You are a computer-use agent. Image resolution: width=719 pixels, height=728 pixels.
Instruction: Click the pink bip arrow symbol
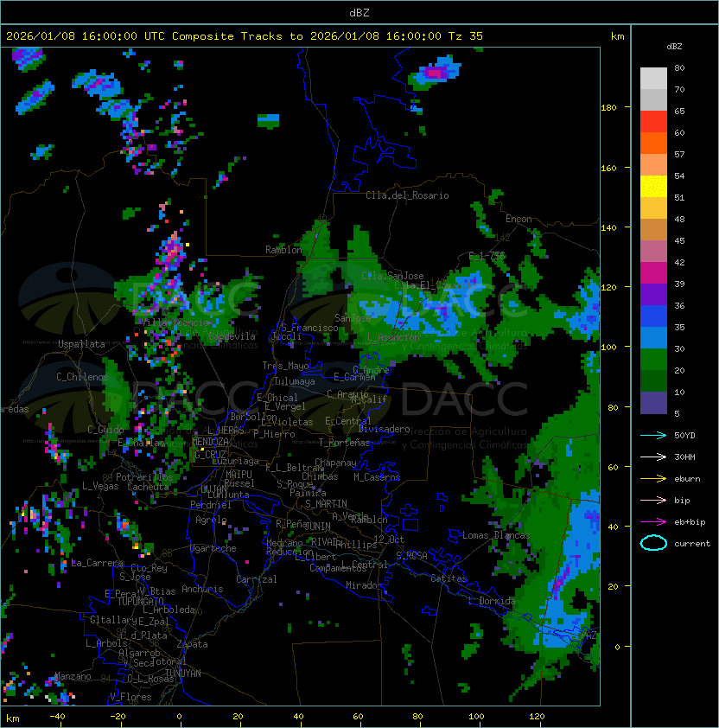click(x=653, y=500)
